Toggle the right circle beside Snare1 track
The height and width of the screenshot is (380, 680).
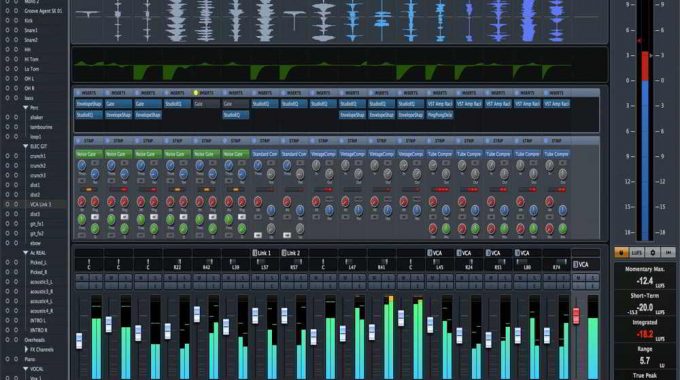tap(16, 30)
